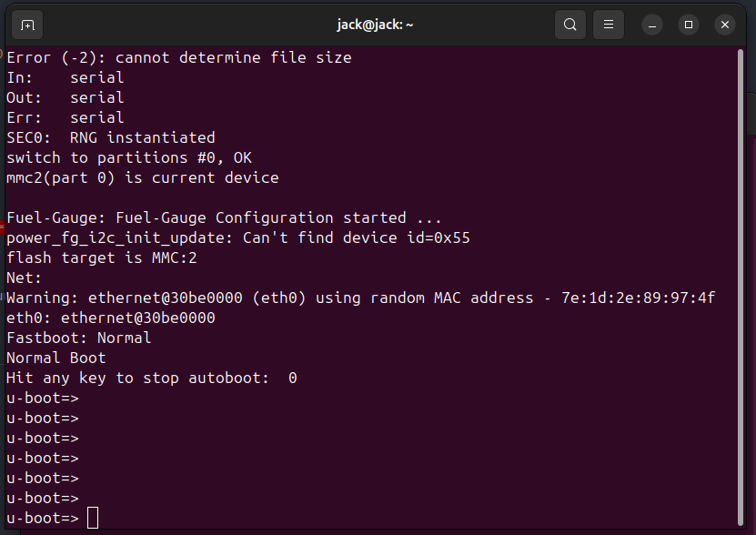Image resolution: width=756 pixels, height=535 pixels.
Task: Open a new terminal tab
Action: tap(27, 25)
